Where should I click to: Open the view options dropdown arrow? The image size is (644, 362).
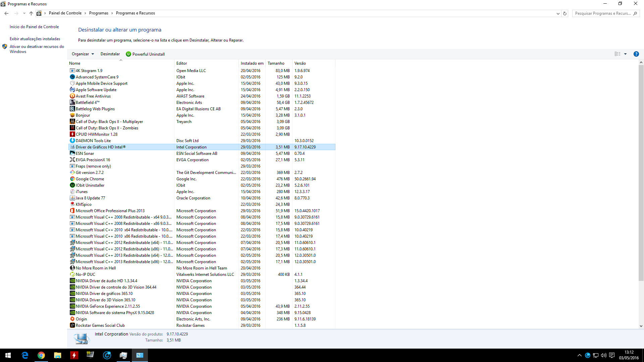point(625,54)
